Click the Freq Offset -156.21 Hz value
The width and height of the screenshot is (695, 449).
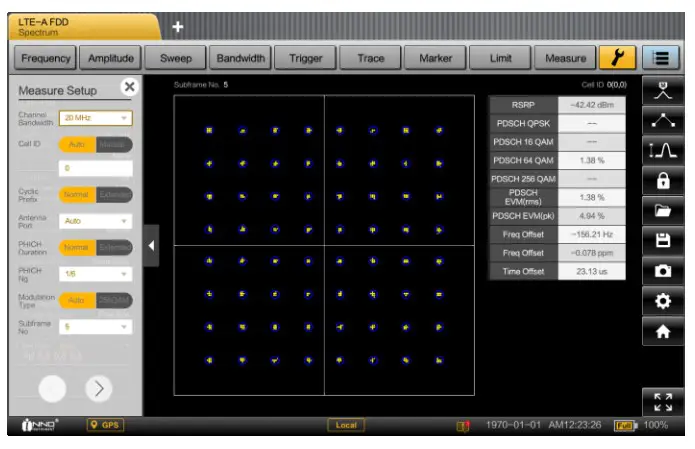coord(592,234)
